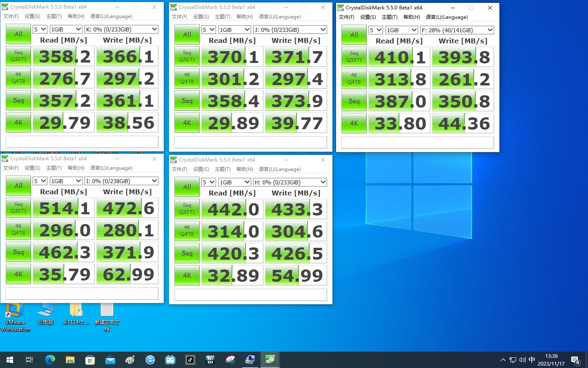Select 新建文本文档 file on desktop

(x=107, y=318)
